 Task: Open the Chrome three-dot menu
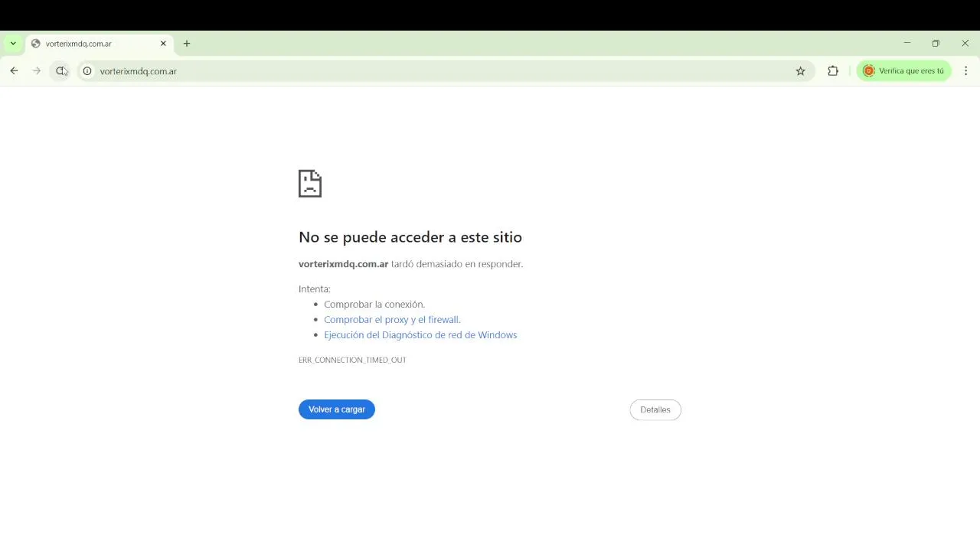click(965, 71)
